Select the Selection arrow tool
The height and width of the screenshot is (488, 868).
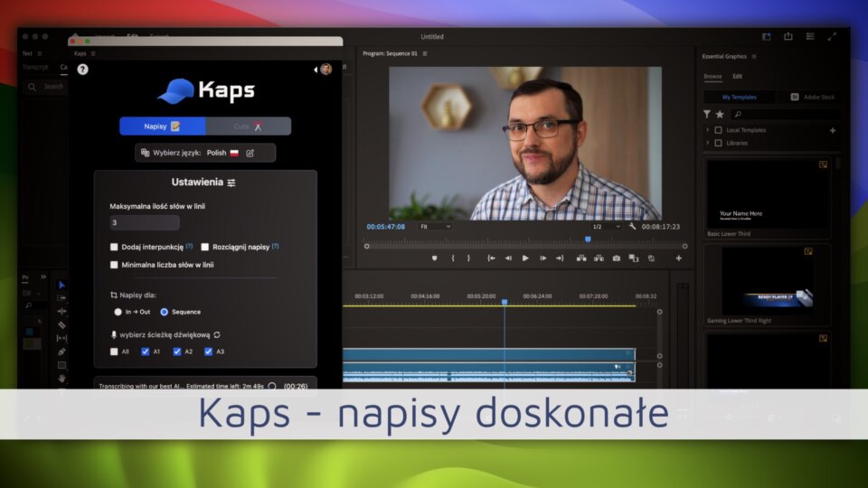point(61,285)
